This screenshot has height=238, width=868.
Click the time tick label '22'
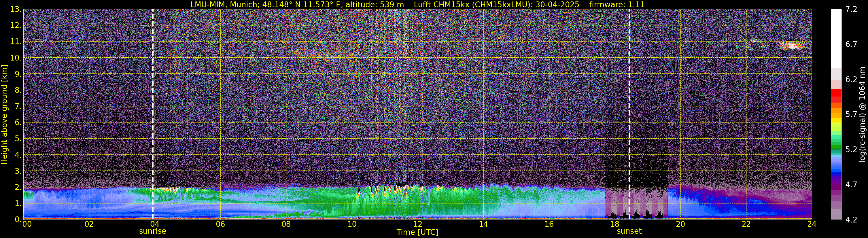746,224
